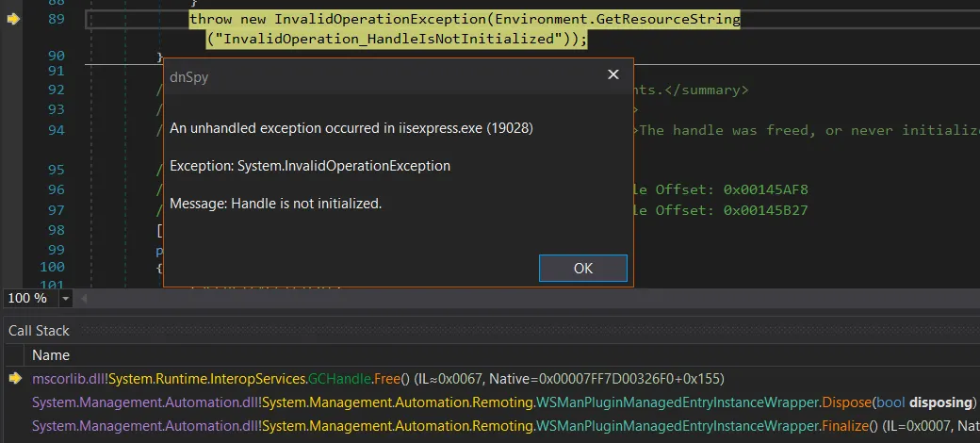Click the zoom level 100 % field
Screen dimensions: 980x443
[x=28, y=298]
